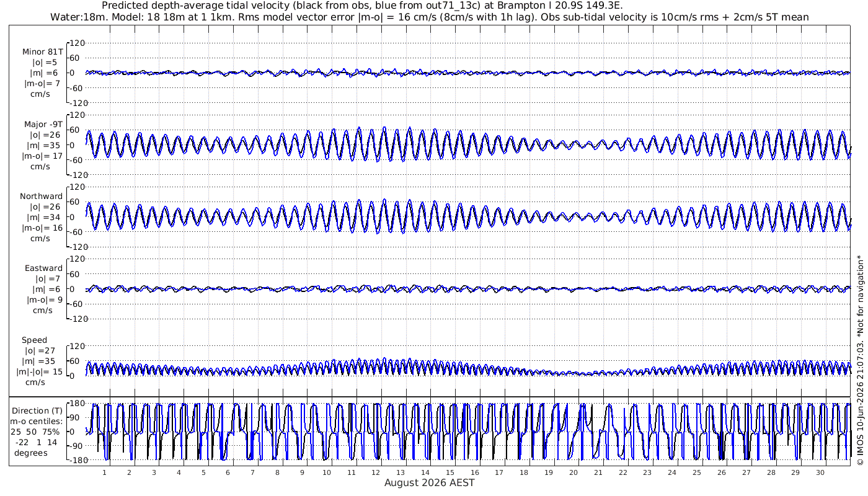This screenshot has width=868, height=496.
Task: Click the 'Northward' panel label
Action: click(42, 197)
